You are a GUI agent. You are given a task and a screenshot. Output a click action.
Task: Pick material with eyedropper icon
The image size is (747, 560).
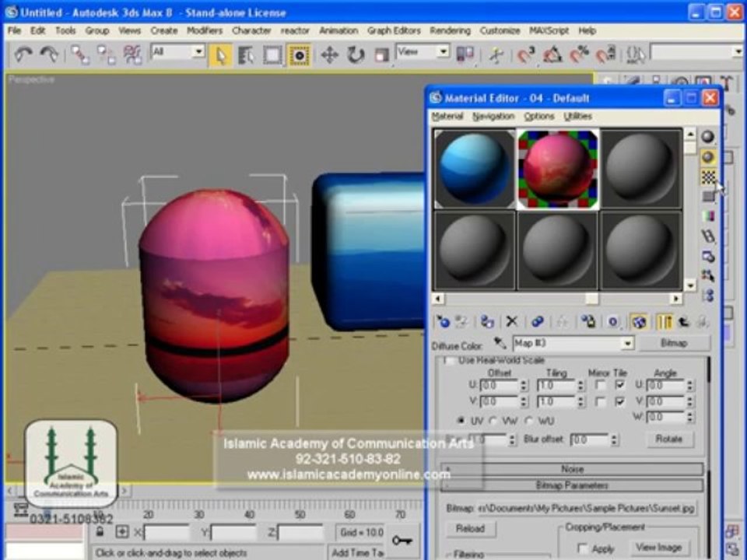click(x=500, y=343)
